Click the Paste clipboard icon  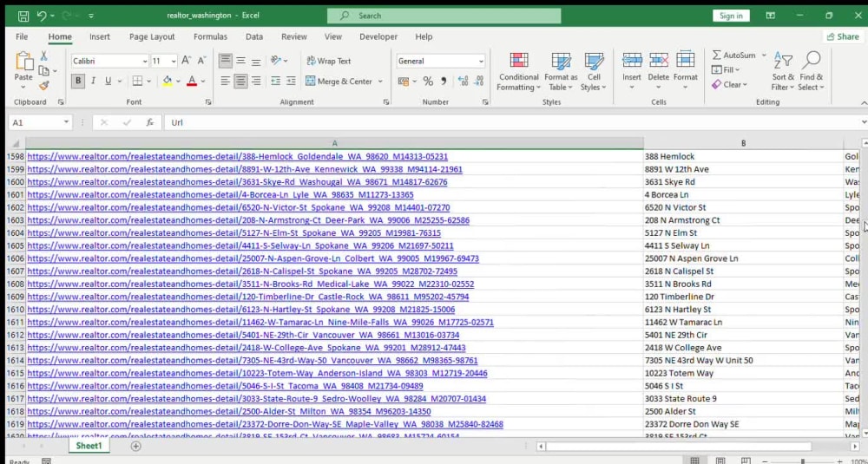(x=23, y=62)
